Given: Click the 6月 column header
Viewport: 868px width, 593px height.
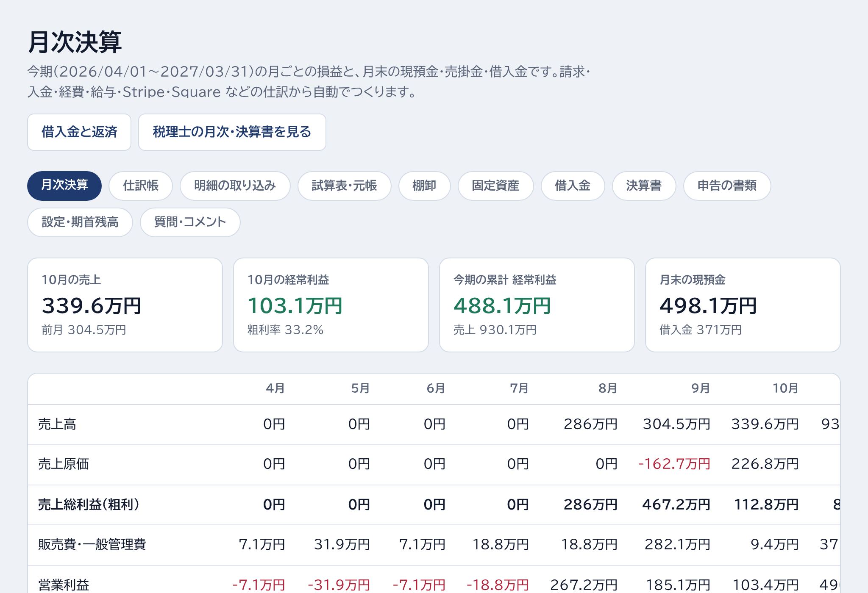Looking at the screenshot, I should click(x=436, y=388).
